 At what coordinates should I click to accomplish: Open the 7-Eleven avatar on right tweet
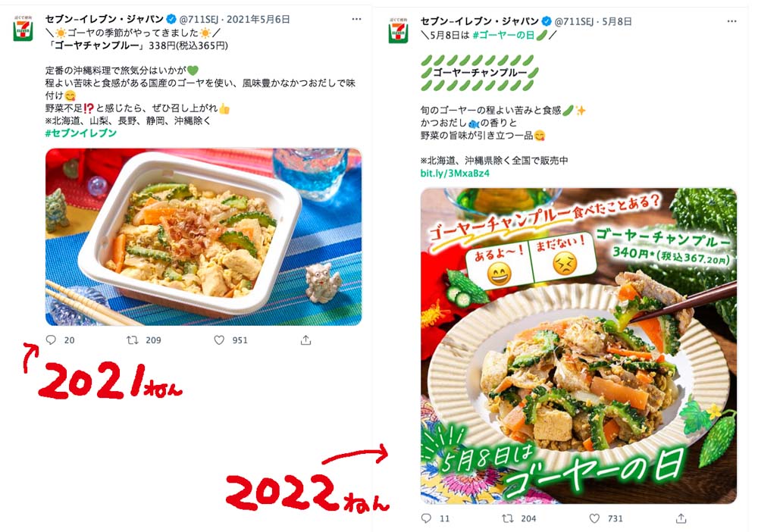pos(399,31)
